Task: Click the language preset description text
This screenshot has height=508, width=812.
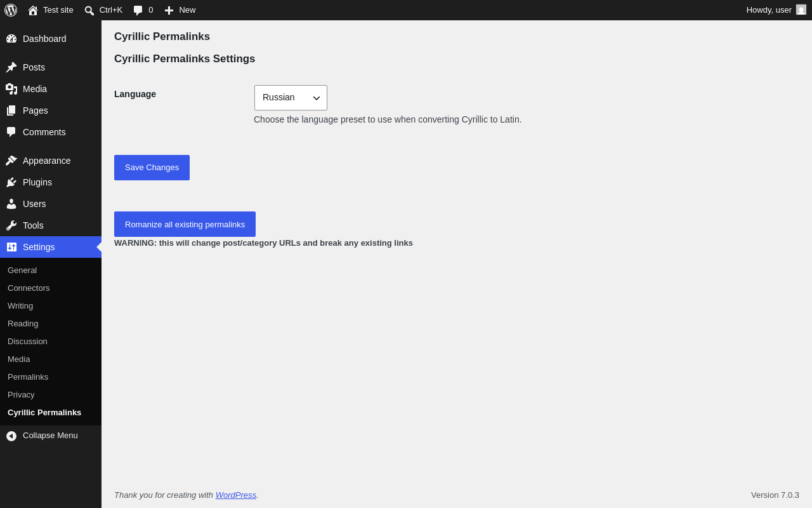Action: [x=388, y=119]
